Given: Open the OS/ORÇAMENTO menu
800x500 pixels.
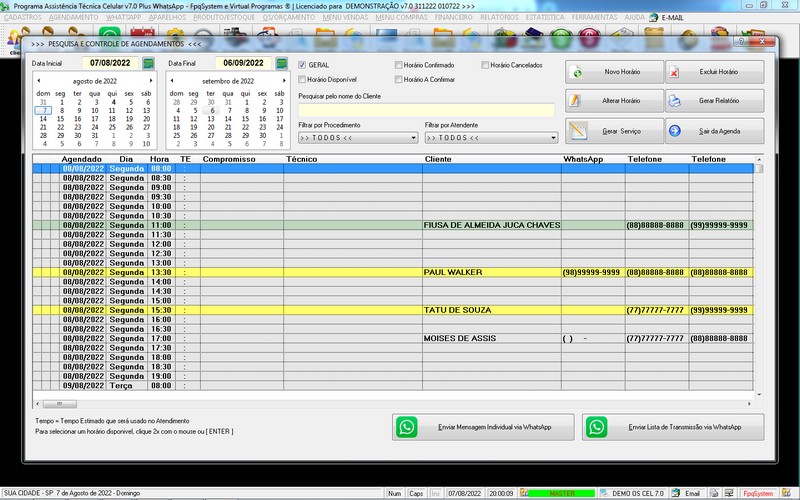Looking at the screenshot, I should (289, 17).
